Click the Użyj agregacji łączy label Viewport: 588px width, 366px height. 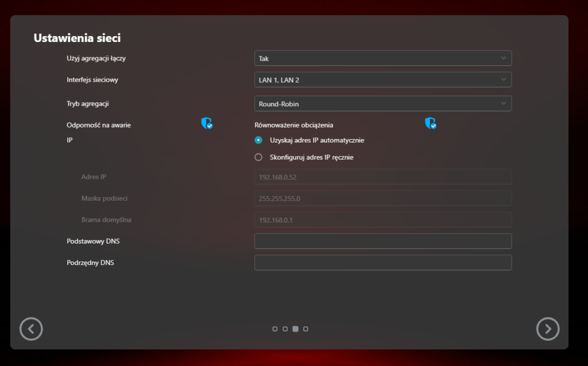point(96,58)
